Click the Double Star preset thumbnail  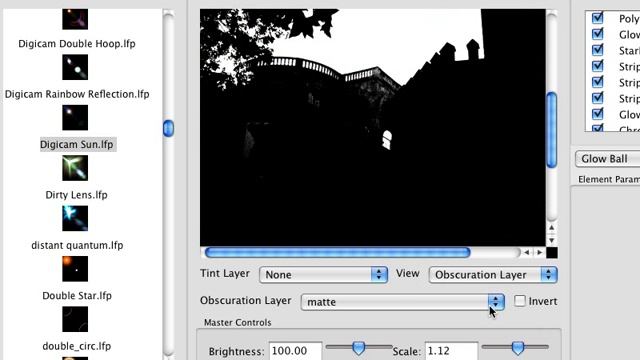(x=75, y=269)
